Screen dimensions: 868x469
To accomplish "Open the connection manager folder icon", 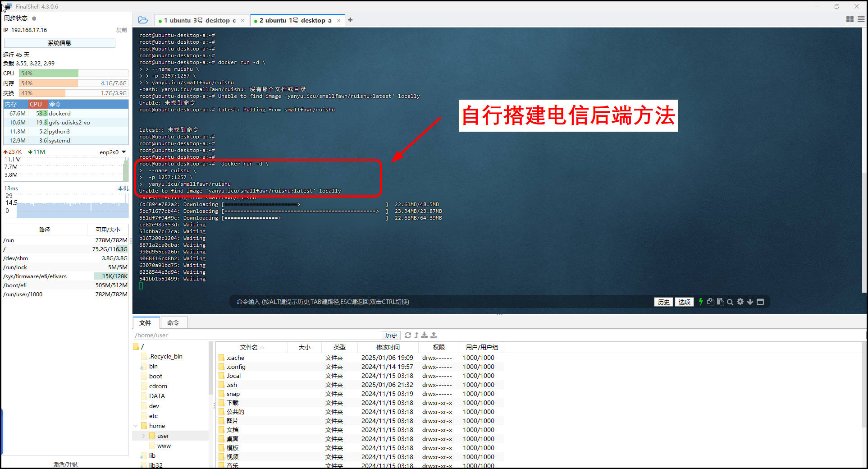I will [x=143, y=20].
